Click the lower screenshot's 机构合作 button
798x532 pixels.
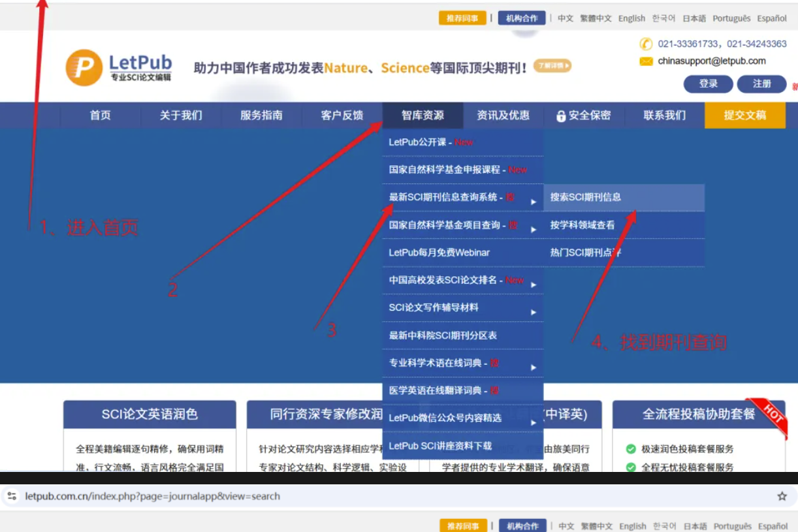click(x=522, y=526)
